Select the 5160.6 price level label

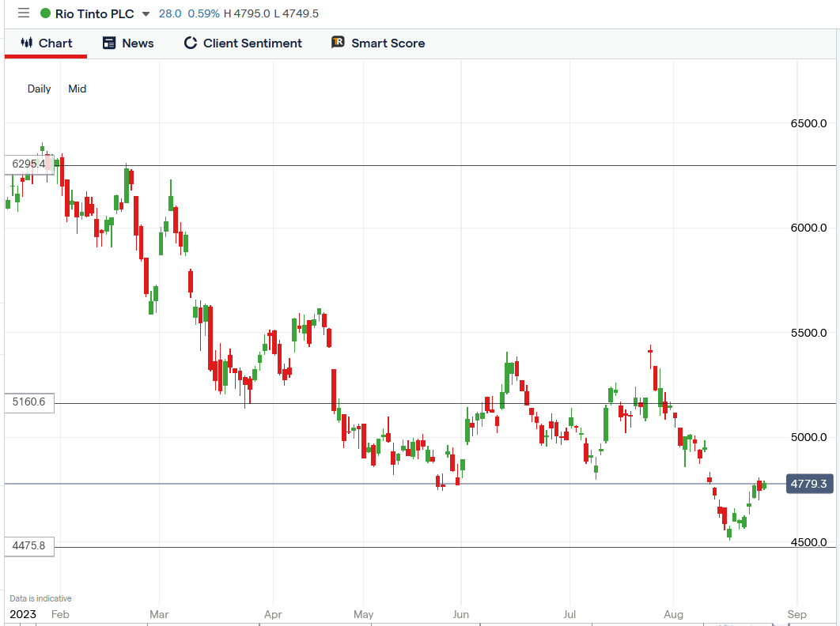tap(29, 402)
